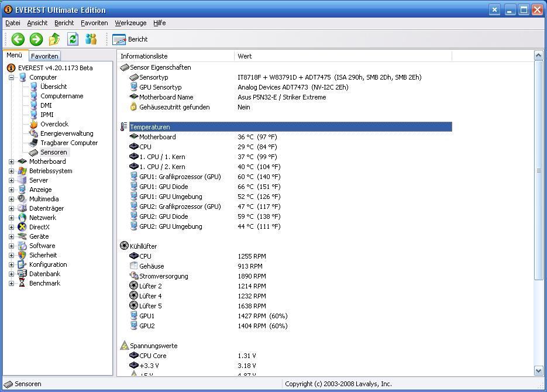Expand the Betriebssystem tree node
This screenshot has height=392, width=547.
point(12,171)
